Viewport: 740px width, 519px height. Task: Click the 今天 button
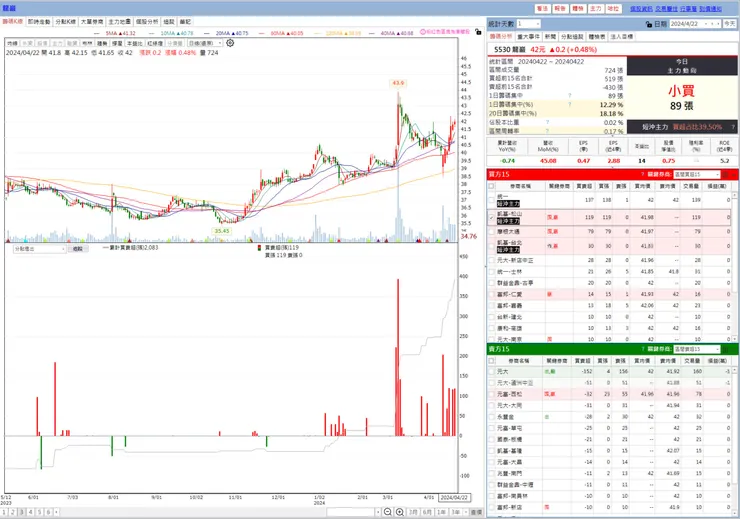click(730, 24)
